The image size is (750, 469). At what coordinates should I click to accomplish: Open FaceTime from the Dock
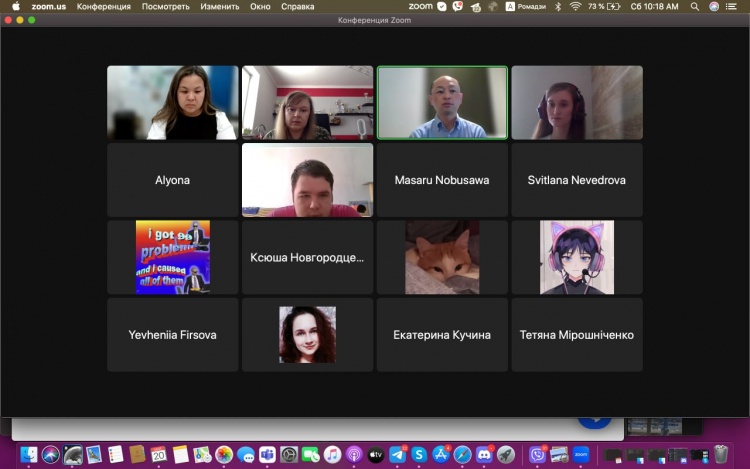pyautogui.click(x=311, y=455)
